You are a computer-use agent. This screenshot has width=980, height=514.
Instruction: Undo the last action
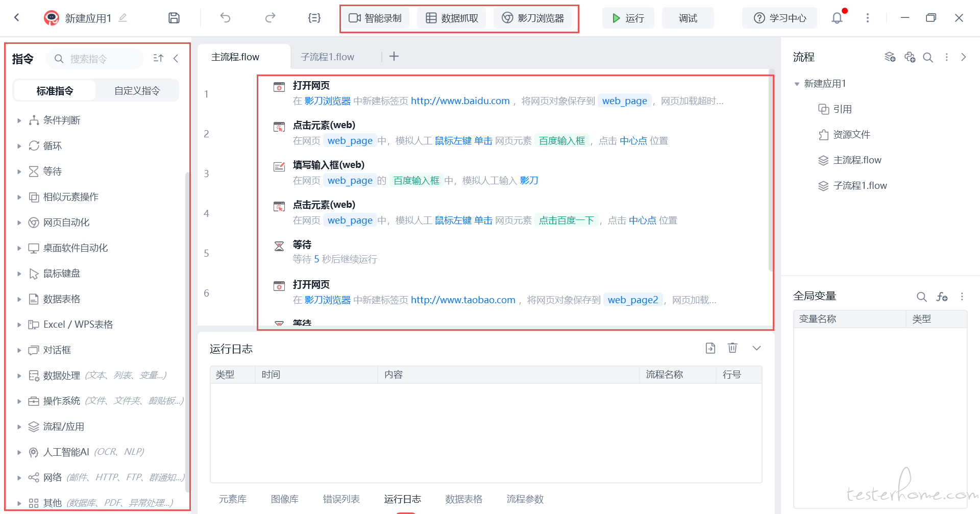(225, 18)
